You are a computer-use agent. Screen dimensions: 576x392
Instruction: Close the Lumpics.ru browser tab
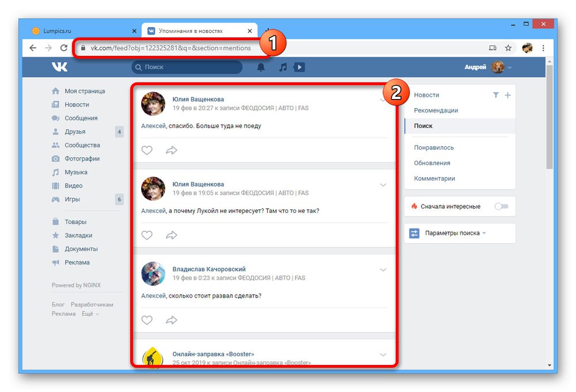134,31
